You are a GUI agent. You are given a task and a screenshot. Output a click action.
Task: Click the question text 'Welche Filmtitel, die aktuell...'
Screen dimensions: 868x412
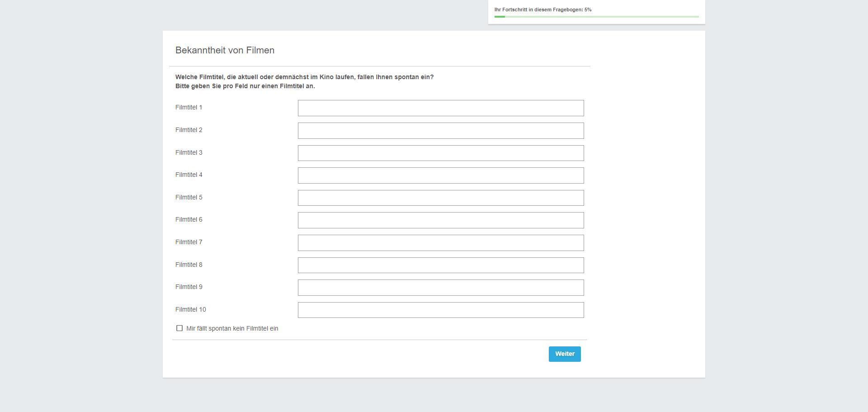pyautogui.click(x=304, y=77)
